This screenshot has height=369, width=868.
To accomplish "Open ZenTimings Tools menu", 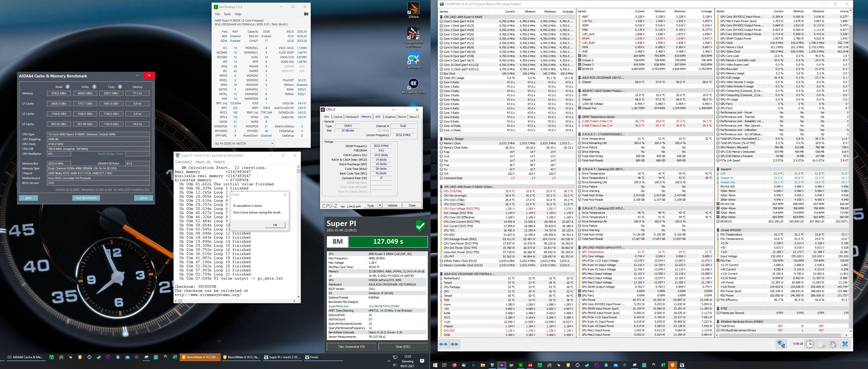I will pos(227,14).
